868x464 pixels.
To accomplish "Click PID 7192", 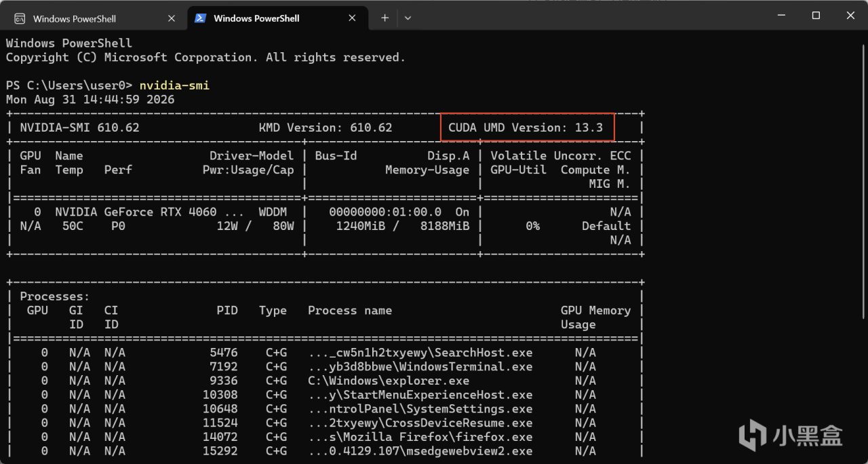I will pos(224,367).
